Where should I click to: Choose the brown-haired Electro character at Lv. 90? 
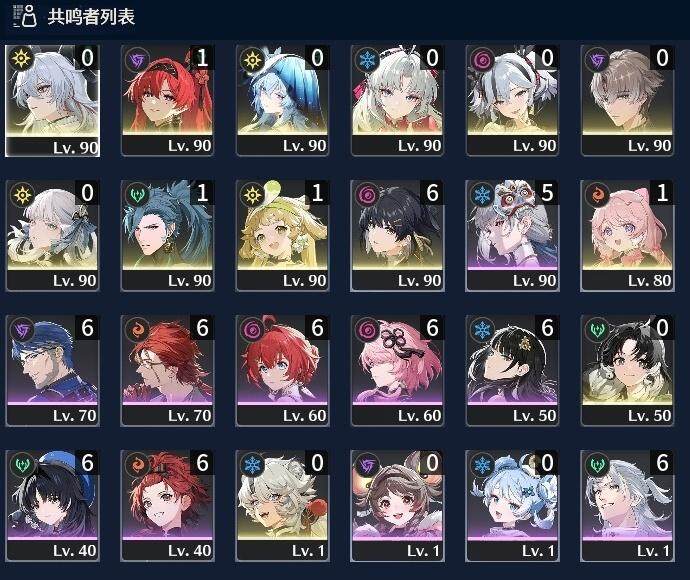[628, 100]
